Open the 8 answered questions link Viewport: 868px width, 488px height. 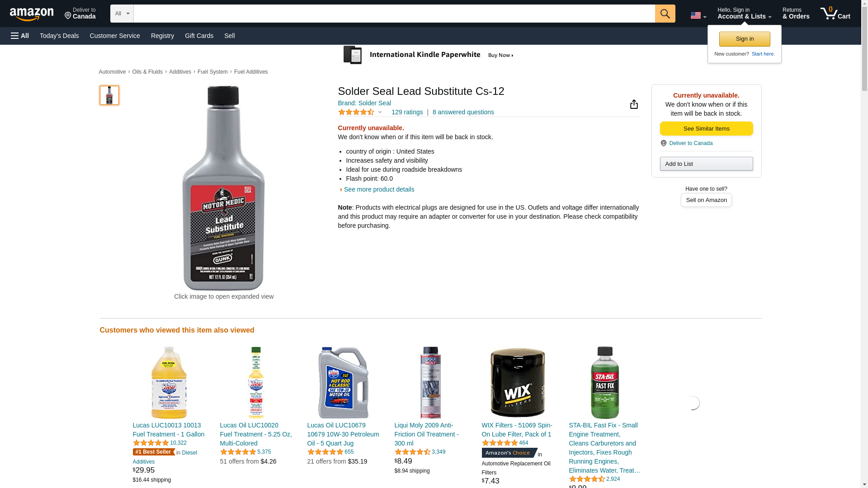(463, 112)
